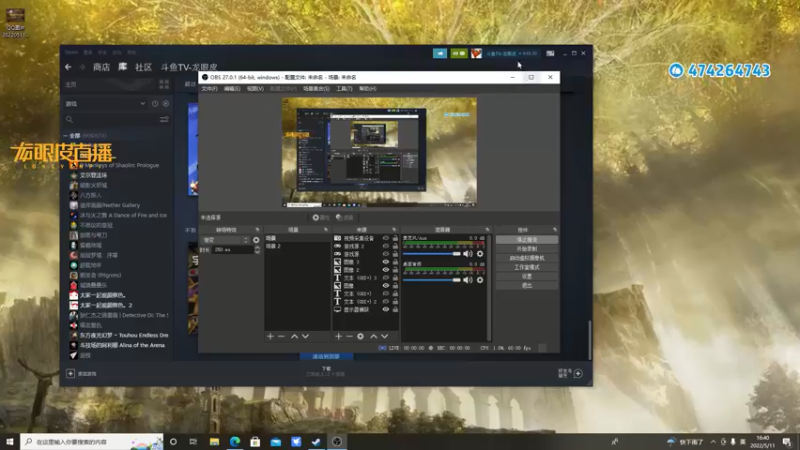Open OBS 编辑(E) menu

[x=232, y=89]
